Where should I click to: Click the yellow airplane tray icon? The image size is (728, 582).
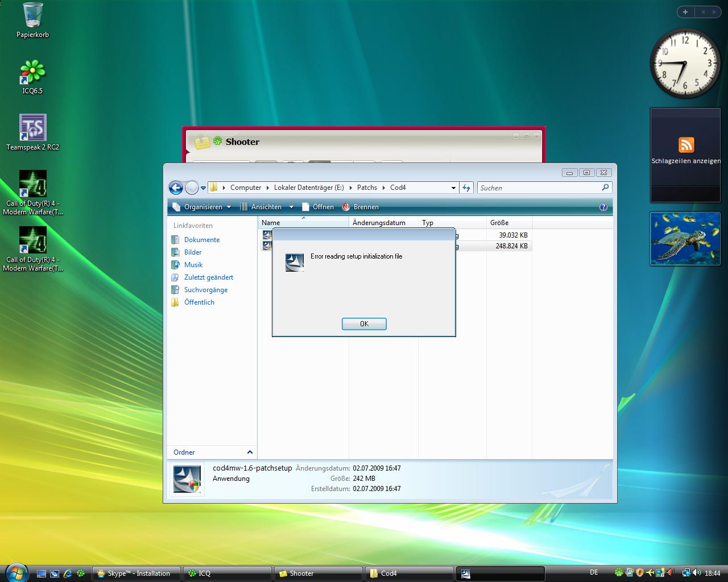(650, 573)
